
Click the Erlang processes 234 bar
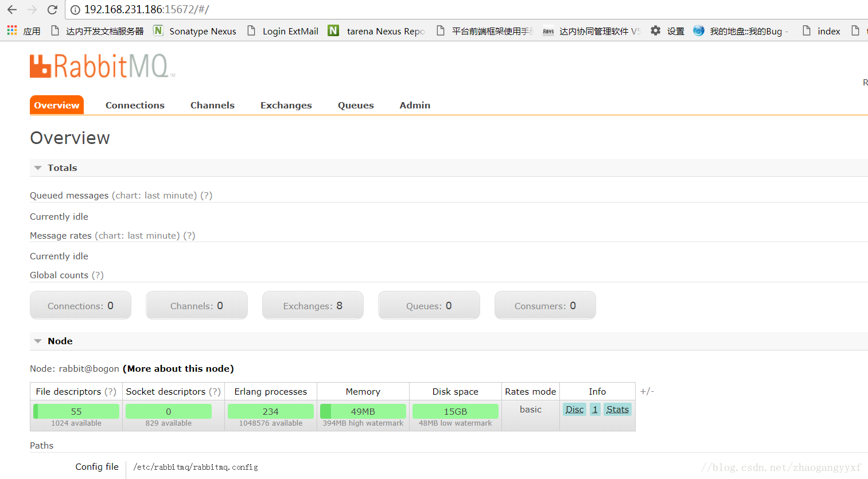(x=271, y=411)
